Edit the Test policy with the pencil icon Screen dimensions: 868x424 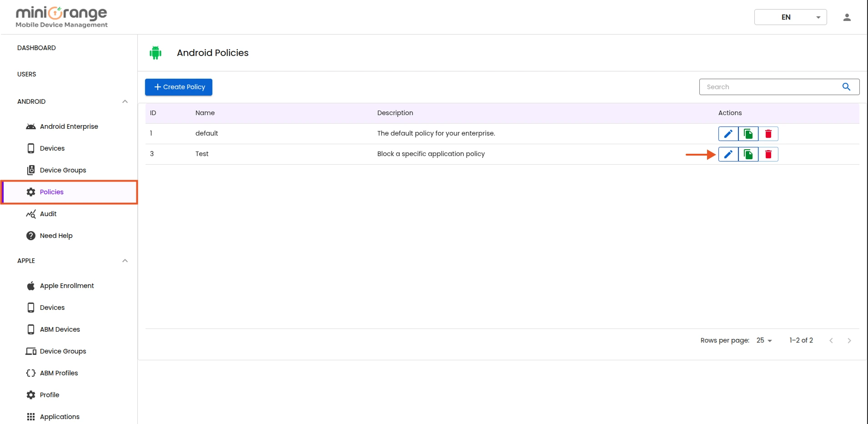[x=728, y=154]
